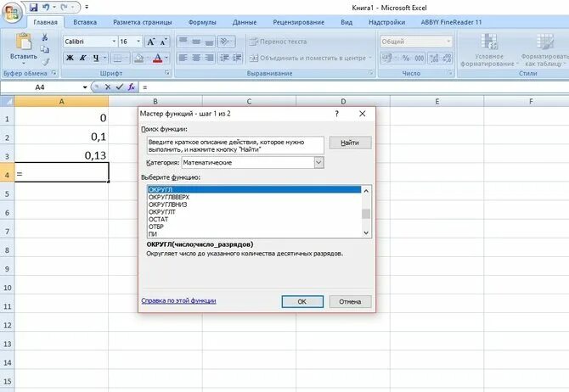Click function list scrollbar down arrow
Screen dimensions: 569x392
click(x=366, y=233)
